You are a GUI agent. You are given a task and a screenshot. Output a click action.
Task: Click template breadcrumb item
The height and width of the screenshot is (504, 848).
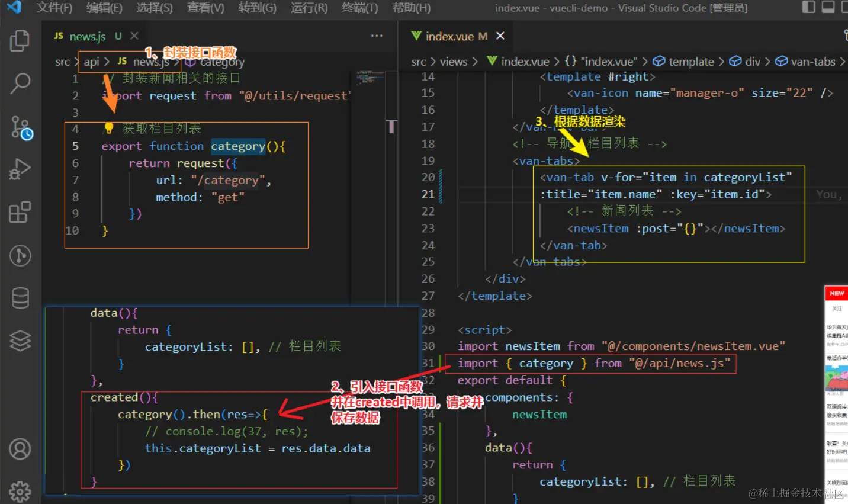tap(683, 62)
